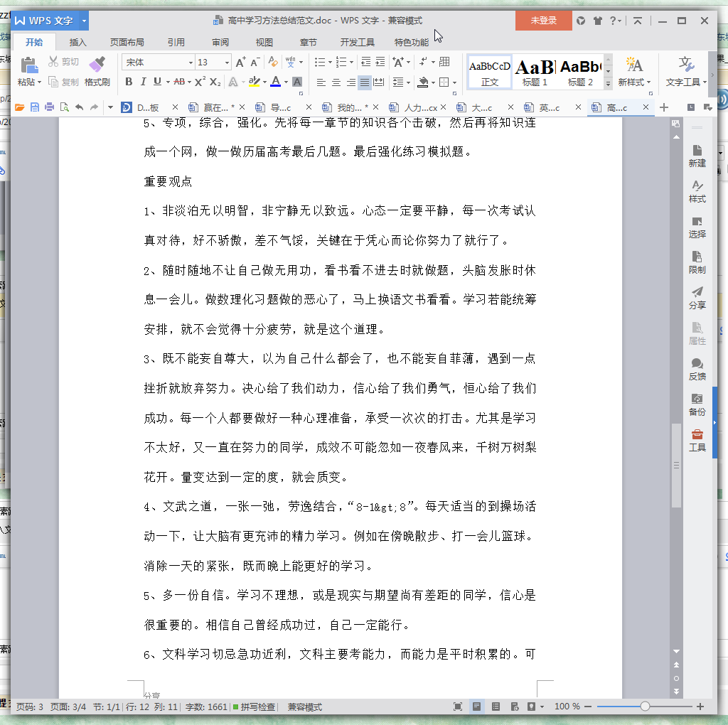Switch to Review (审阅) tab
The image size is (728, 725).
click(220, 42)
